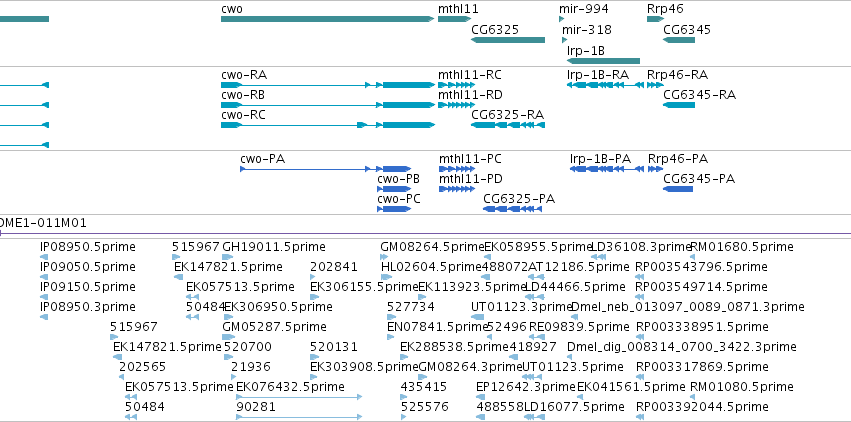Select the cwo-PC protein label
The width and height of the screenshot is (851, 422).
[x=399, y=199]
